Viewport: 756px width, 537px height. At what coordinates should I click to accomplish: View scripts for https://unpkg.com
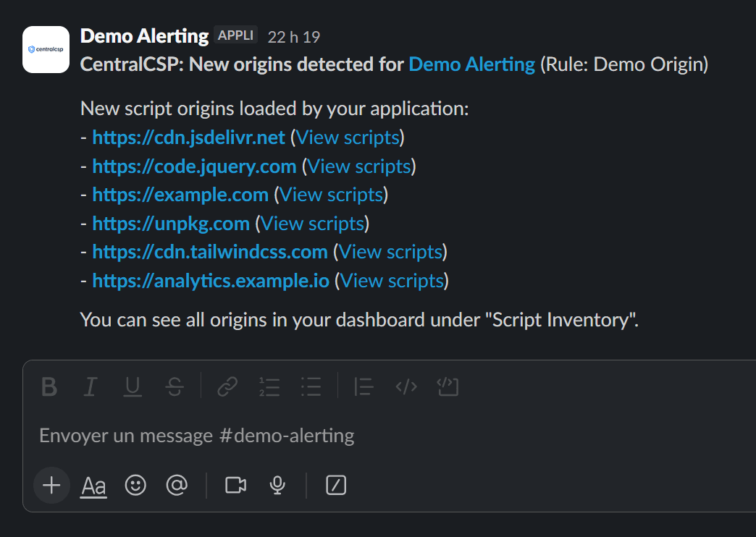[312, 223]
